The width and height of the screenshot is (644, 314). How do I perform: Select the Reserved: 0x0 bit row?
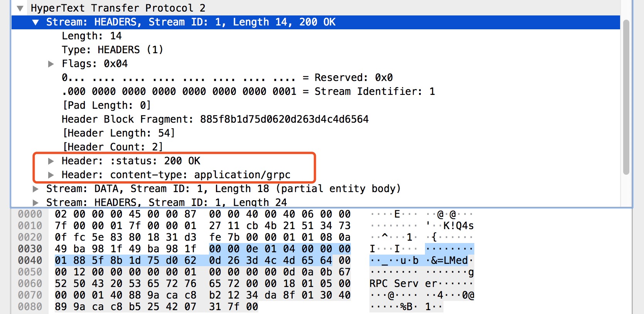pyautogui.click(x=227, y=78)
